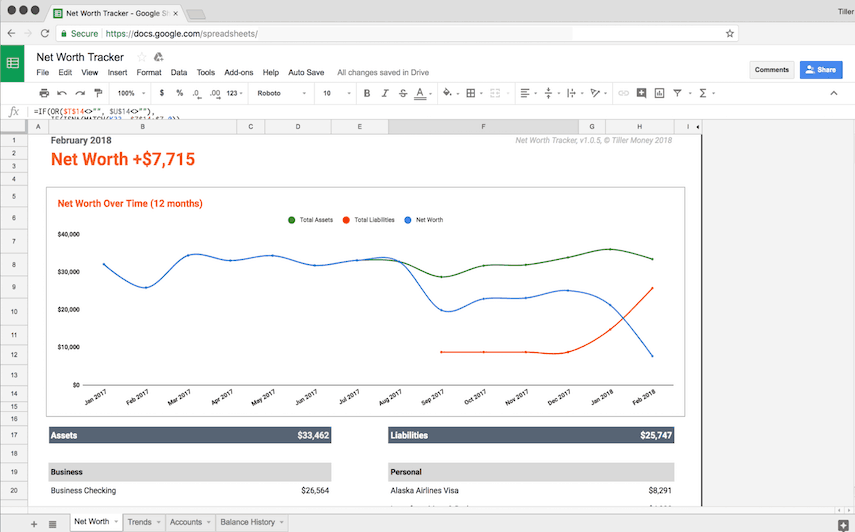Open the Data menu
855x532 pixels.
click(179, 72)
